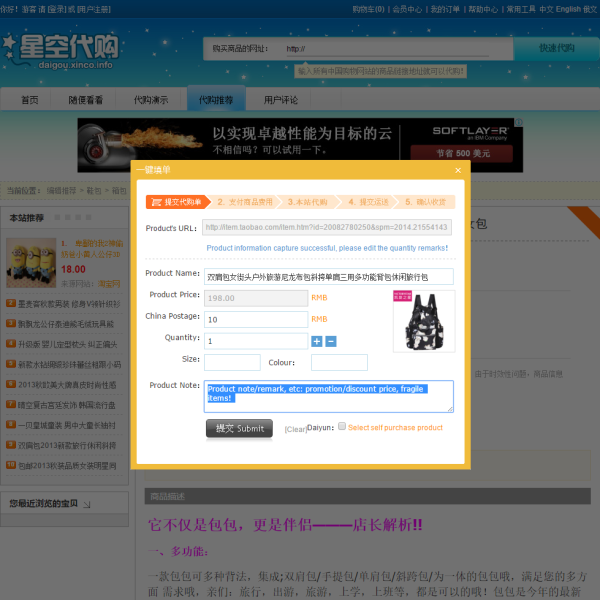Click into the Product Name field

point(328,276)
